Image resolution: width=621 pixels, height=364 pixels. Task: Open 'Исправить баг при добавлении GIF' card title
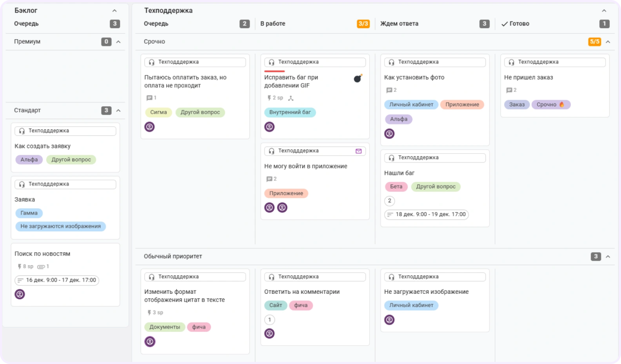click(291, 81)
